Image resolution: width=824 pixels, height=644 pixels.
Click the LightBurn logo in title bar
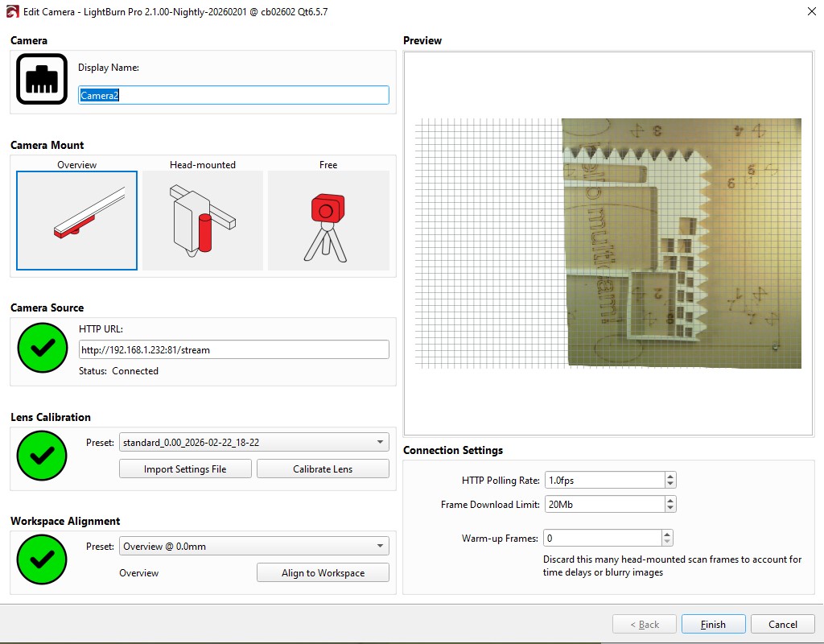click(12, 12)
